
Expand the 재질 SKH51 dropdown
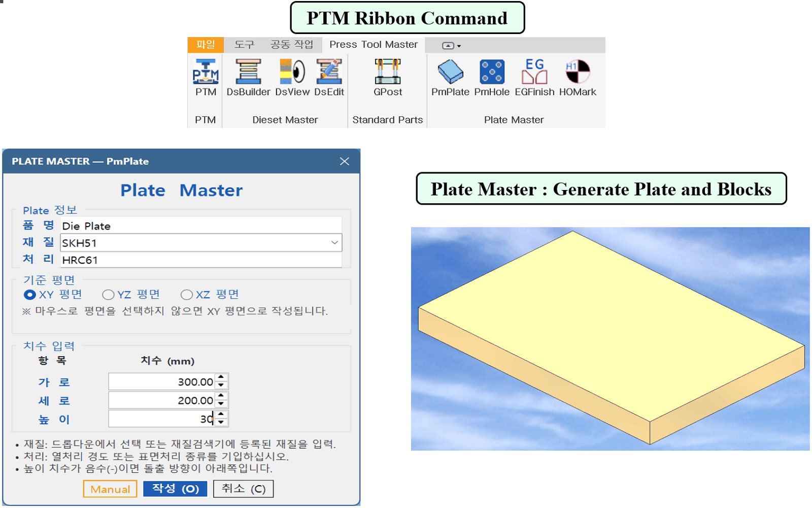[x=334, y=243]
